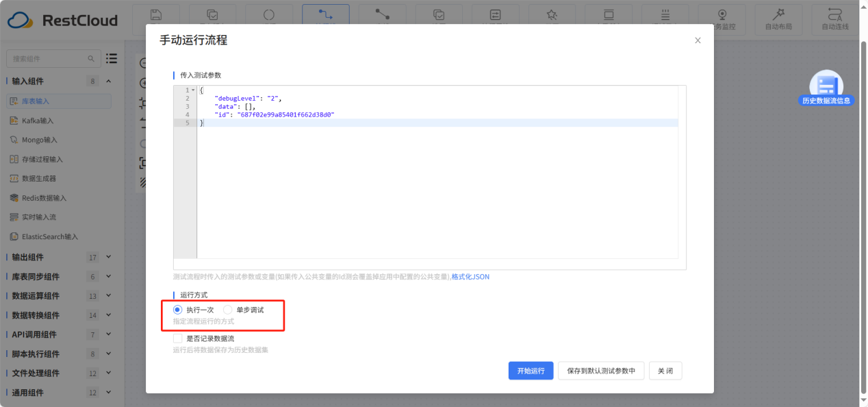Expand the 库表同步组件 group chevron
This screenshot has width=868, height=407.
pyautogui.click(x=109, y=277)
